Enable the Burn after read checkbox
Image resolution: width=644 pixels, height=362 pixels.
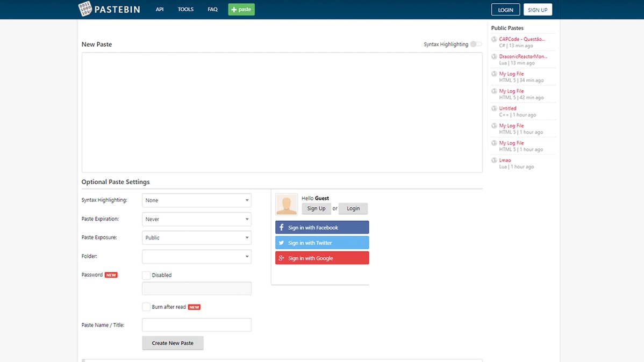(146, 307)
